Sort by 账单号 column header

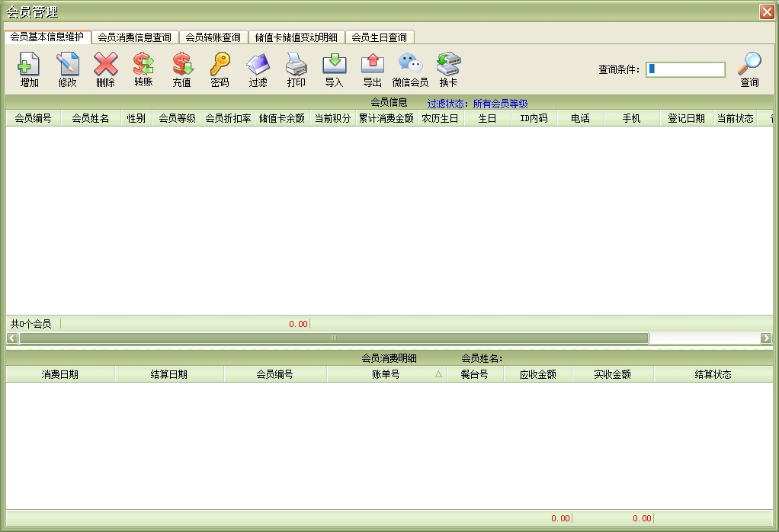click(x=386, y=374)
